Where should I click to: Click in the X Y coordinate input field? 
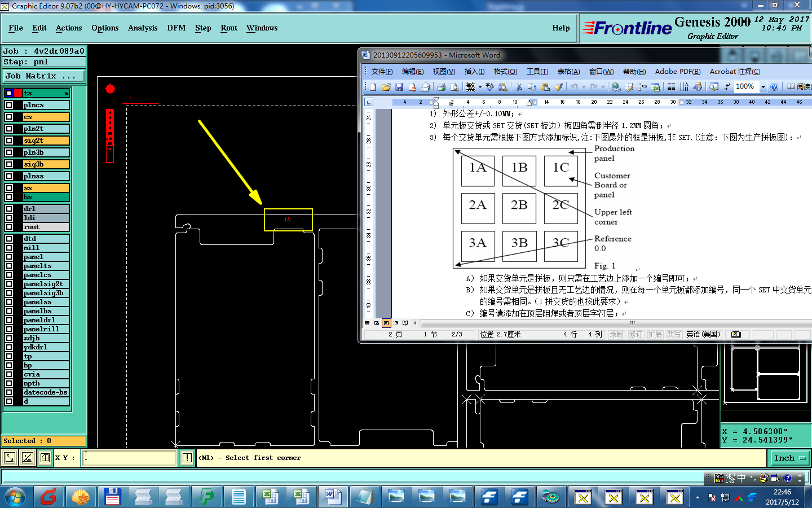click(x=130, y=458)
